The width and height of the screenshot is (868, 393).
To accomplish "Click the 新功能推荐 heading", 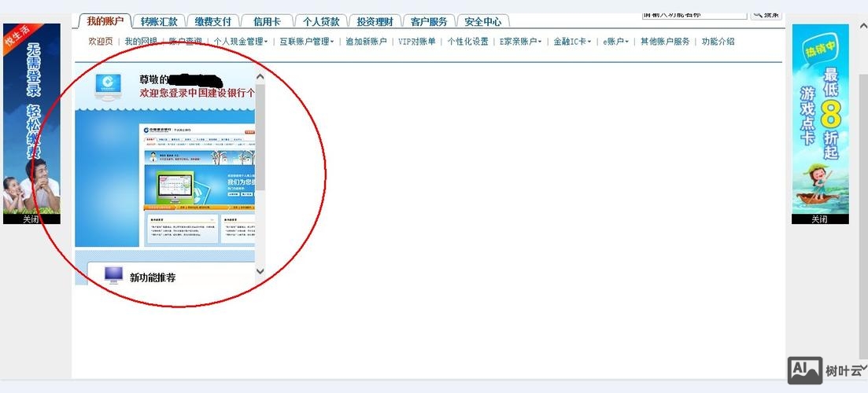I will coord(153,278).
